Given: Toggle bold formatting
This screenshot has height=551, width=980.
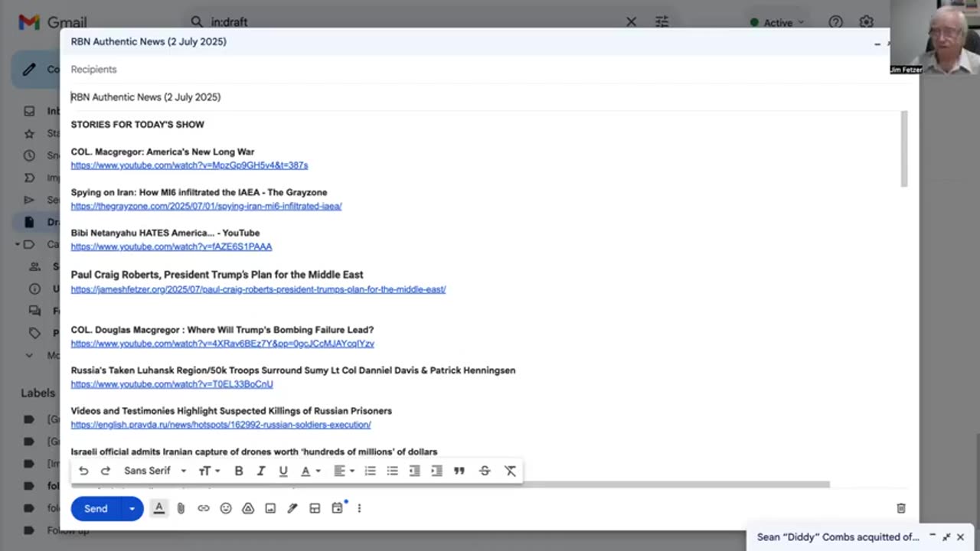Looking at the screenshot, I should [x=239, y=471].
